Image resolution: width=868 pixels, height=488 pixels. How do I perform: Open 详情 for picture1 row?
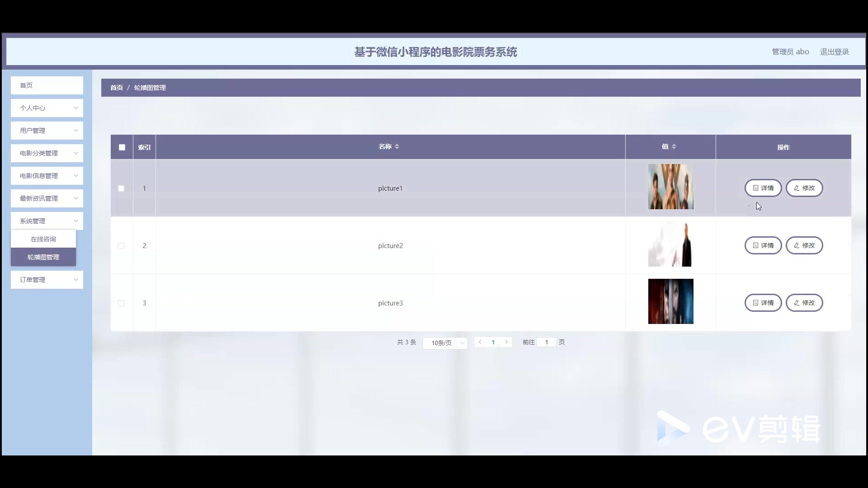pos(763,188)
